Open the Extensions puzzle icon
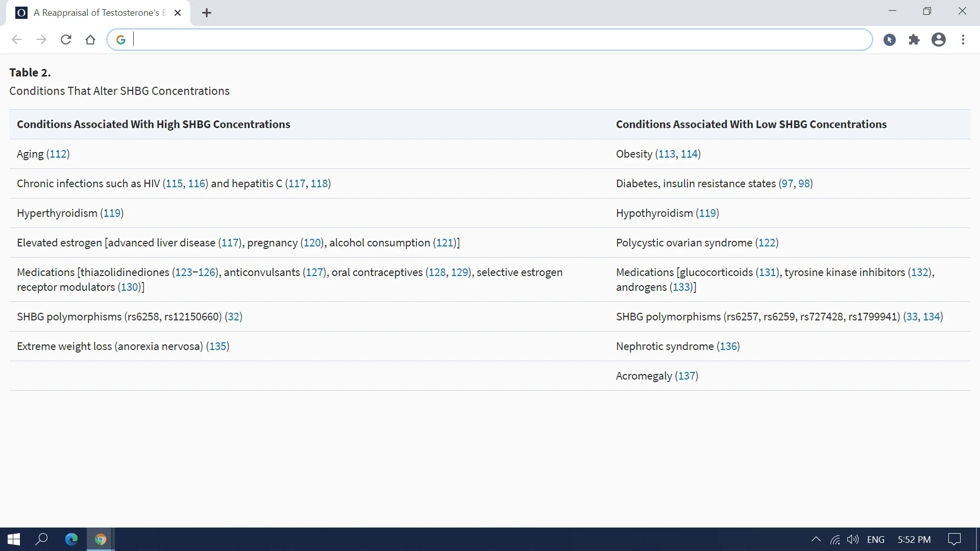This screenshot has width=980, height=551. [x=914, y=40]
